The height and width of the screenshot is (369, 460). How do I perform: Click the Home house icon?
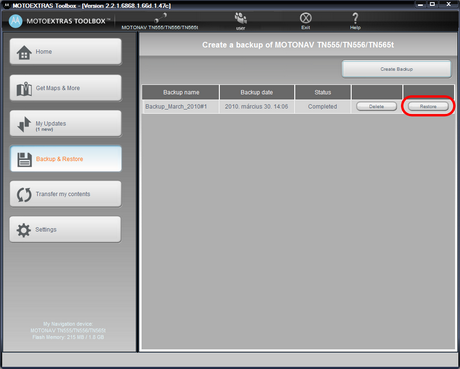(24, 53)
